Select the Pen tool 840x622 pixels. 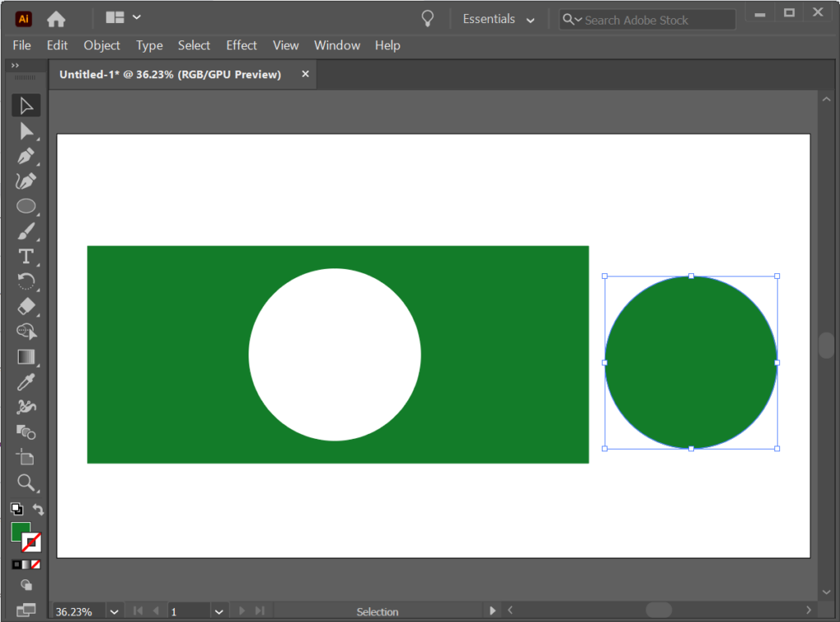(x=25, y=156)
